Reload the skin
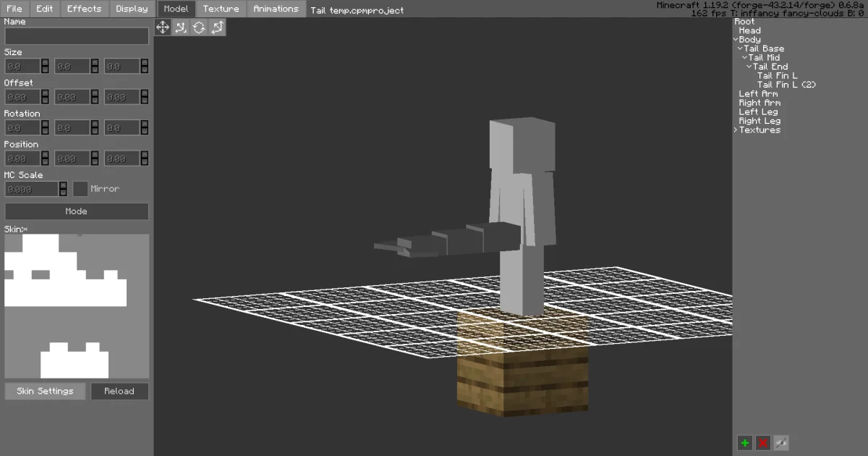868x456 pixels. tap(119, 392)
